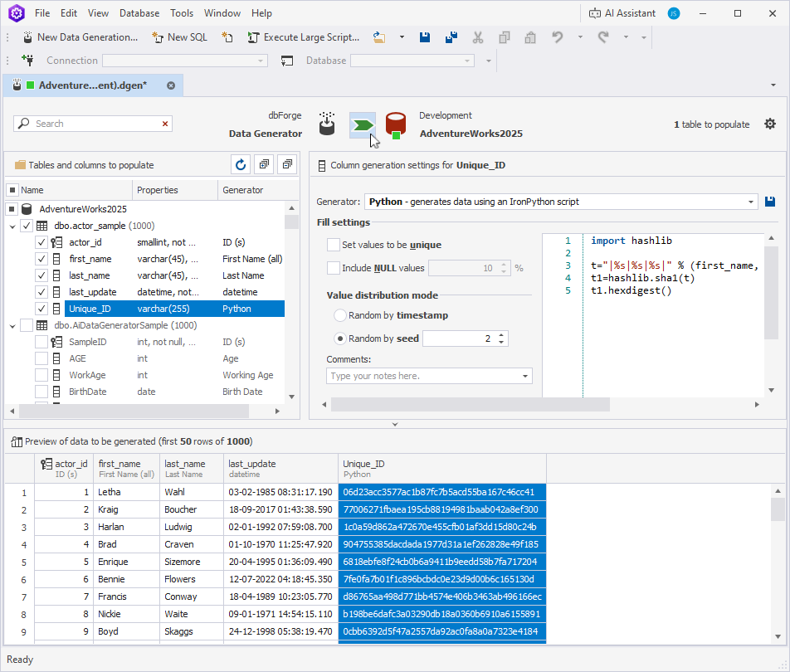This screenshot has width=790, height=672.
Task: Open the dropdown arrow next to Open file
Action: tap(402, 37)
